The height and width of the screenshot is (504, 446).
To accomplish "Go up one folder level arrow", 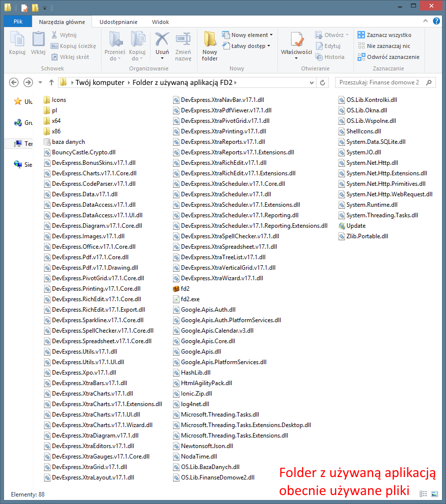I will pos(51,82).
